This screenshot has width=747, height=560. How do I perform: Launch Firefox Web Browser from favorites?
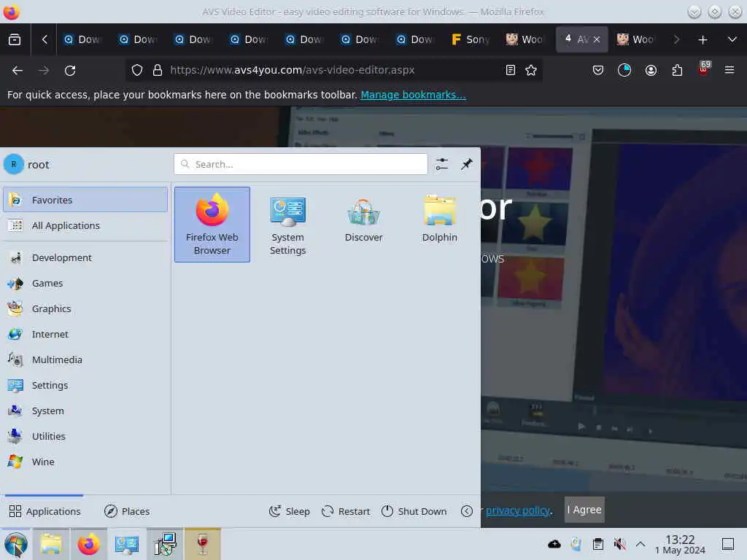click(x=212, y=225)
